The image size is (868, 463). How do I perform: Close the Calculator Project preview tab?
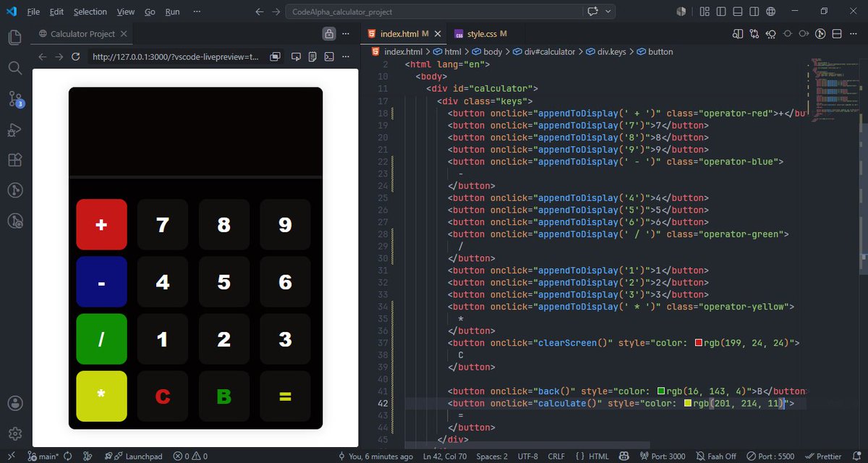tap(124, 34)
